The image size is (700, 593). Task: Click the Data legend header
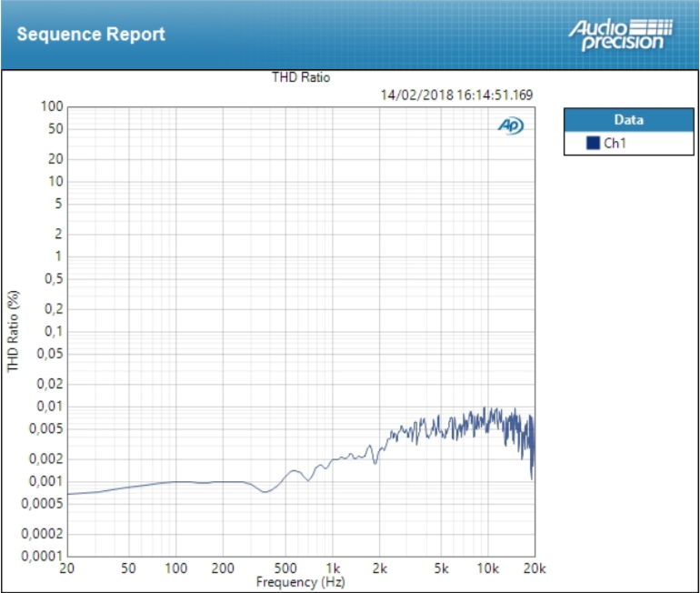(628, 120)
